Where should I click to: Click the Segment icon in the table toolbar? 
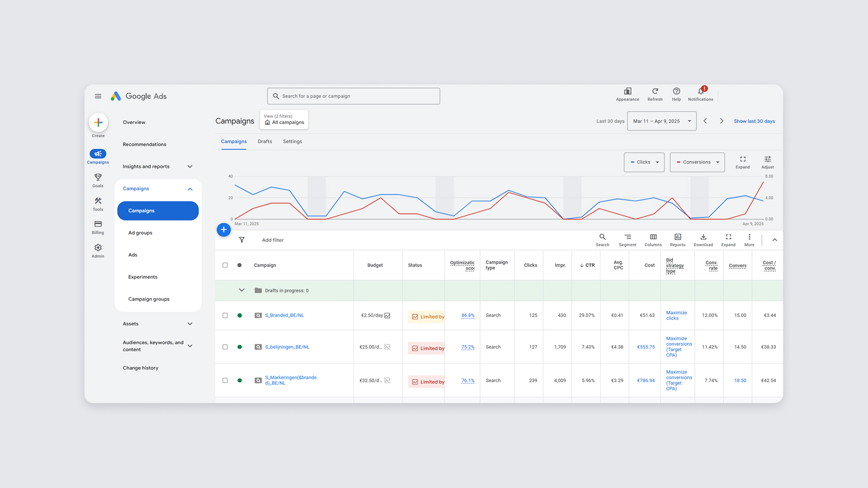[627, 237]
